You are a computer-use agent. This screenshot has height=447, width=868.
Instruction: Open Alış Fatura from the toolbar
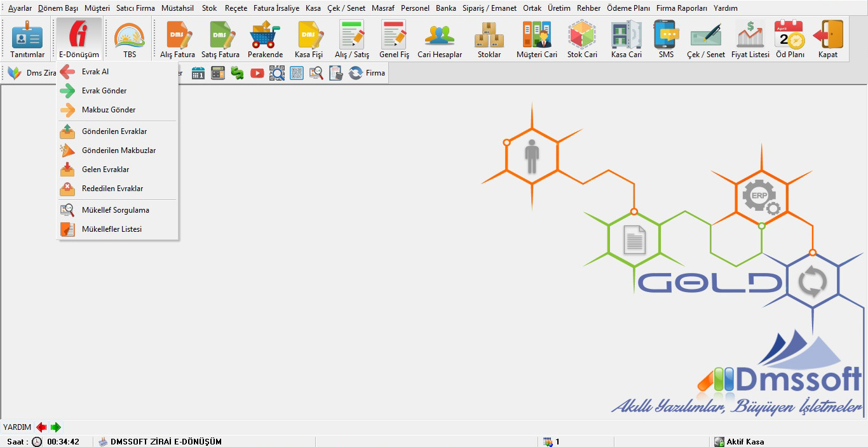(177, 39)
